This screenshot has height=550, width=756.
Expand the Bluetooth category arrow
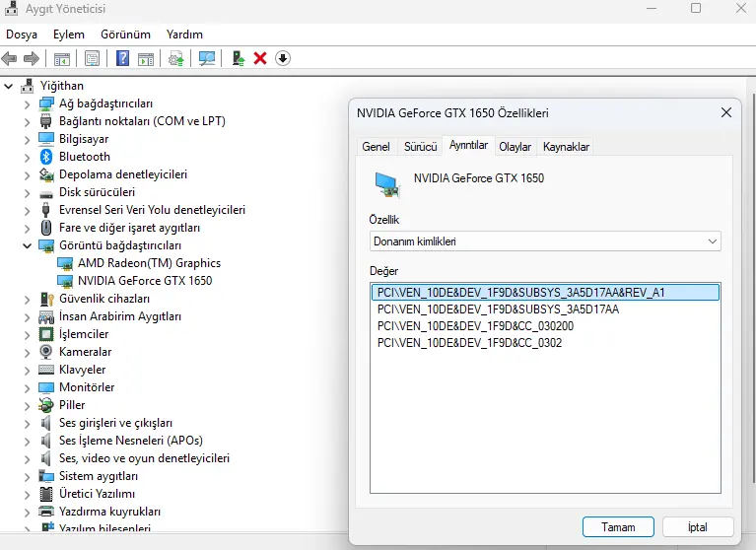point(28,157)
